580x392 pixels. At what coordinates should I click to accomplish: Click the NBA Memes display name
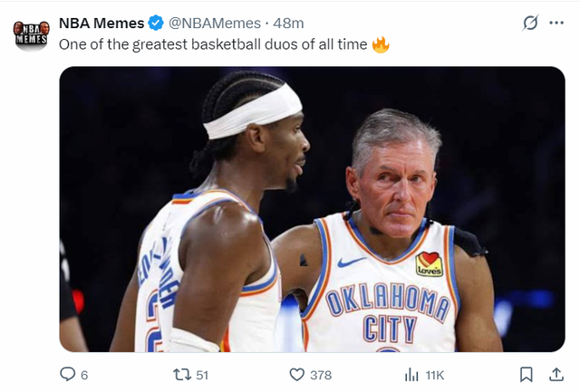point(101,23)
